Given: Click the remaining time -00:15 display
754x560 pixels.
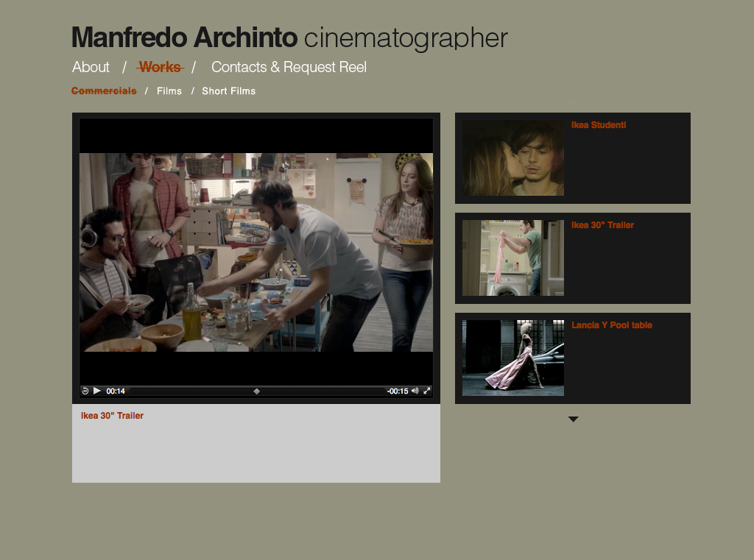Looking at the screenshot, I should tap(397, 391).
